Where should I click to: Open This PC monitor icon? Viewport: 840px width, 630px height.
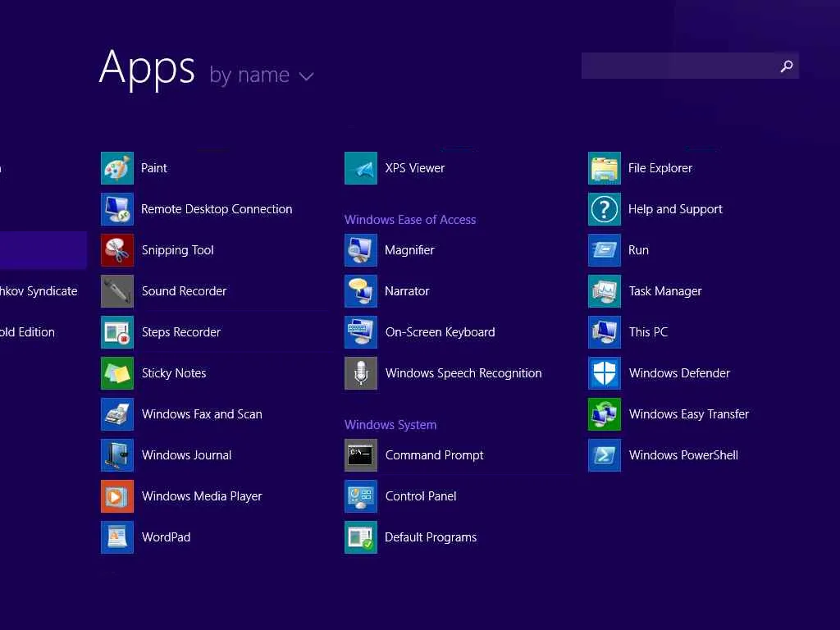tap(605, 332)
